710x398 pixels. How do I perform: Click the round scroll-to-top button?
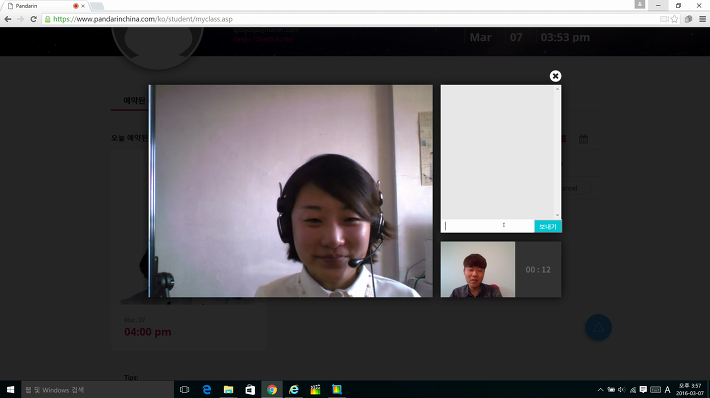click(598, 327)
